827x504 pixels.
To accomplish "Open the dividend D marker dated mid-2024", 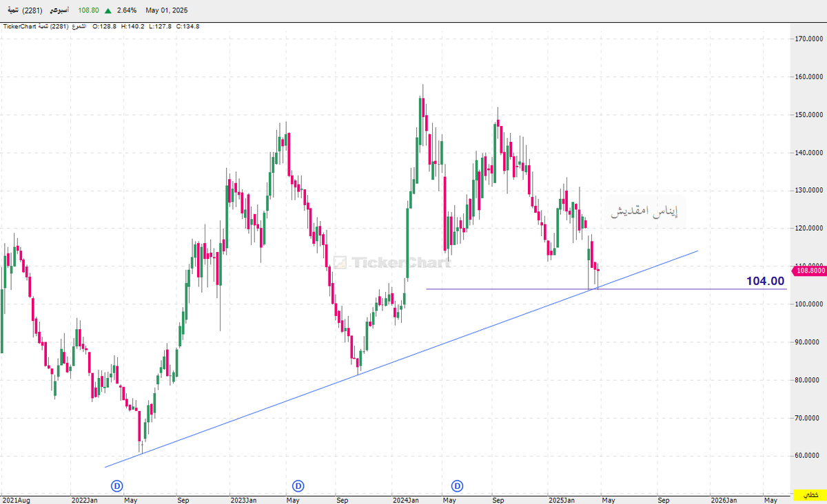I will [x=457, y=486].
